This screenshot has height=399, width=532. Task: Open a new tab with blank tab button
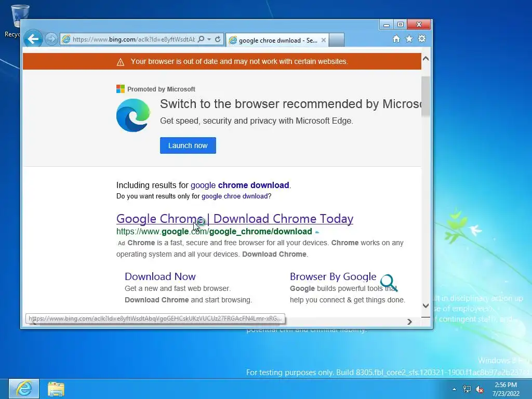pyautogui.click(x=337, y=40)
